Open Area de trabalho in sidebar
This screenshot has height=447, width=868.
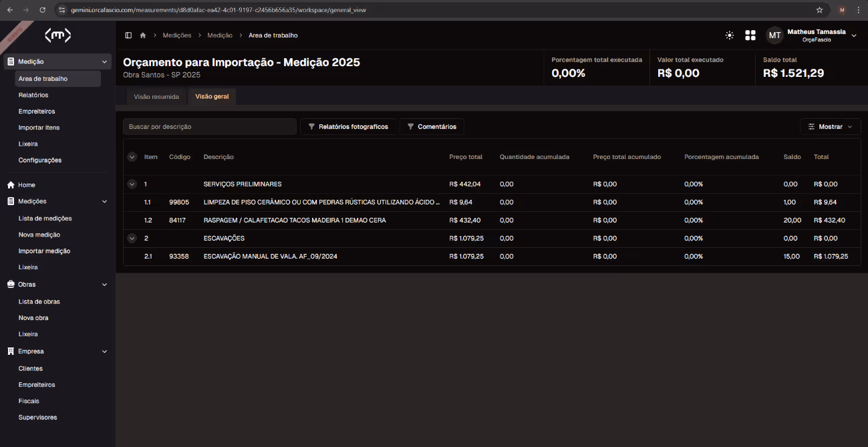[57, 79]
